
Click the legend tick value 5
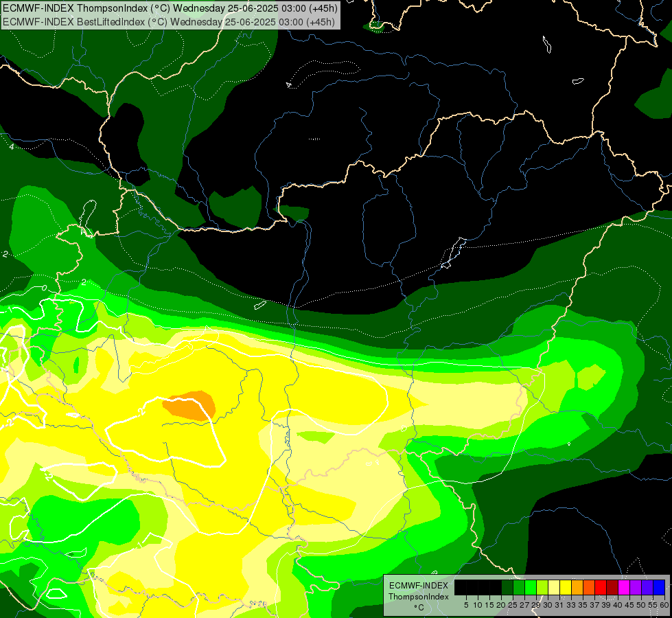pyautogui.click(x=466, y=605)
